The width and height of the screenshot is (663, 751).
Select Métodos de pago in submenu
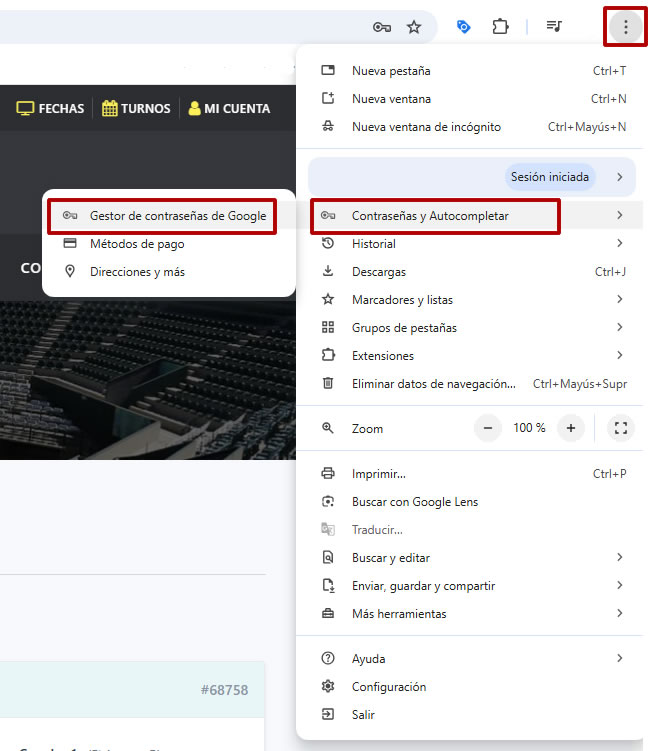pyautogui.click(x=137, y=244)
